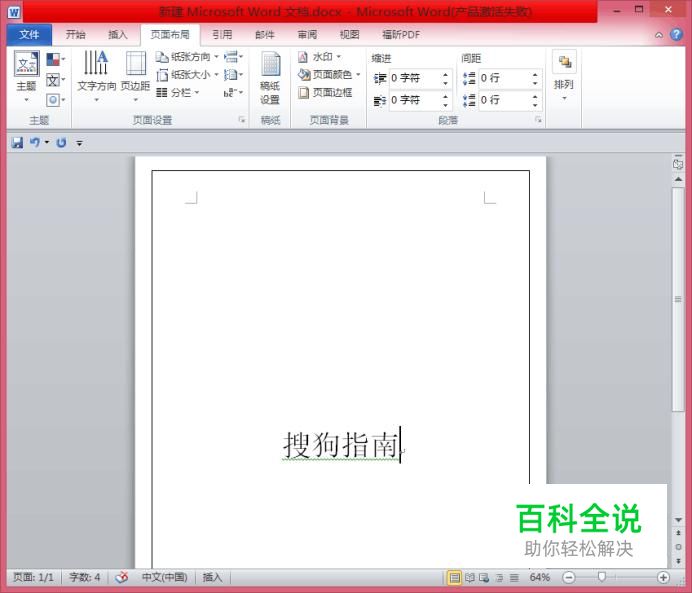Screen dimensions: 692x593
Task: Open the line numbers dropdown icon
Action: (x=233, y=75)
